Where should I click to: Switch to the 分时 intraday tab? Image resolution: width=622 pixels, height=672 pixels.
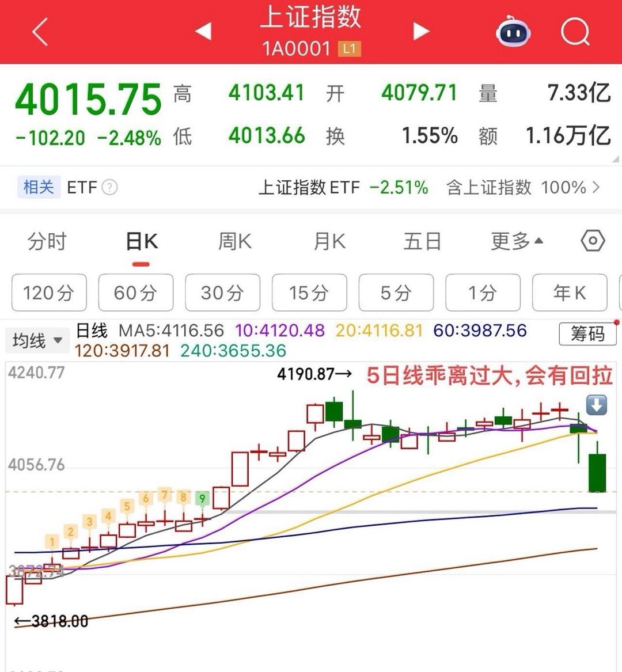48,241
